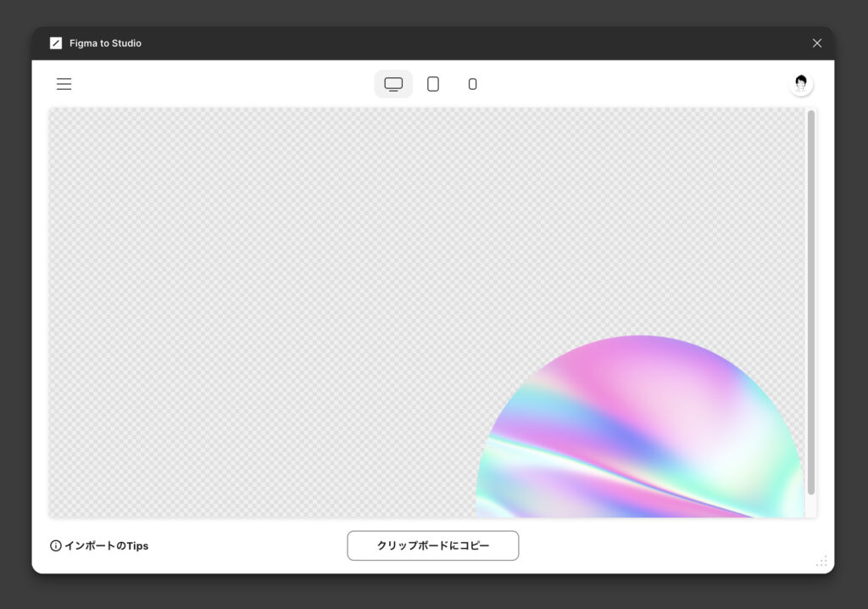
Task: Switch to mobile preview mode
Action: point(473,84)
